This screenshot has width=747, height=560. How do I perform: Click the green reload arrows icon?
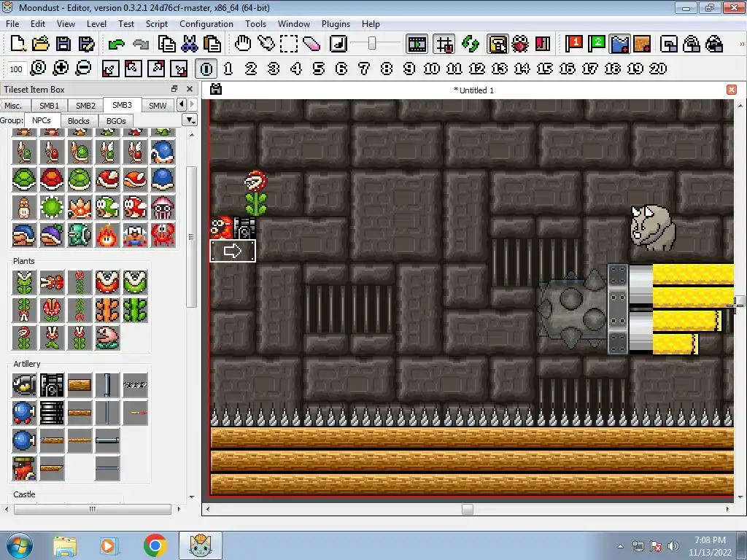tap(471, 44)
